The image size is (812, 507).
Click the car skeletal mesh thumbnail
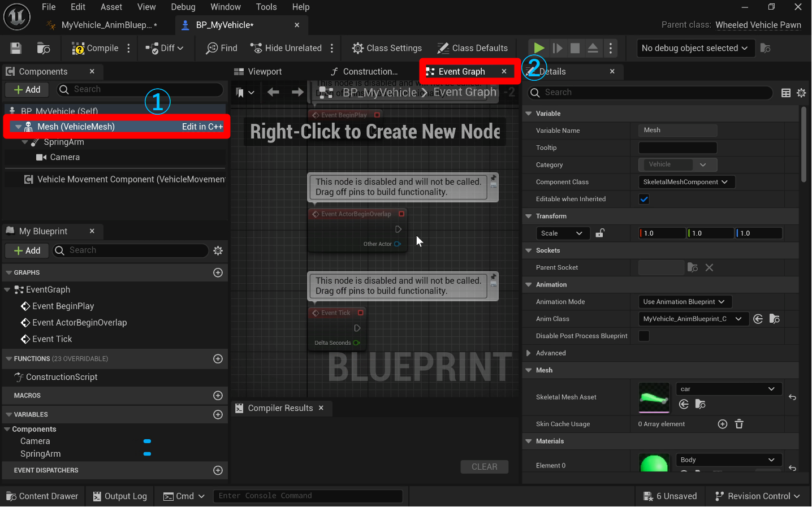pyautogui.click(x=654, y=397)
